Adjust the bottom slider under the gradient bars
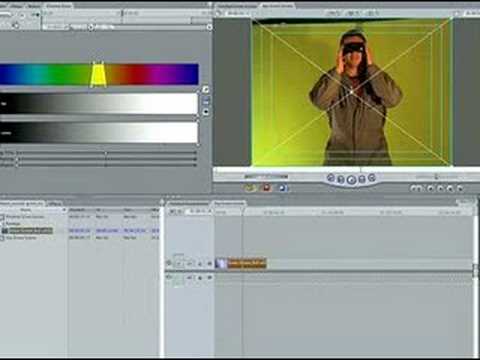The height and width of the screenshot is (360, 480). [107, 165]
